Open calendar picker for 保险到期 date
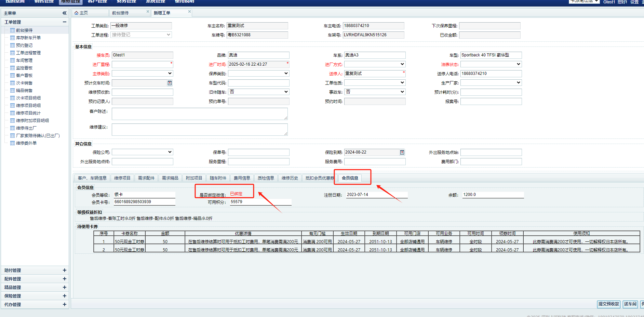 point(402,152)
